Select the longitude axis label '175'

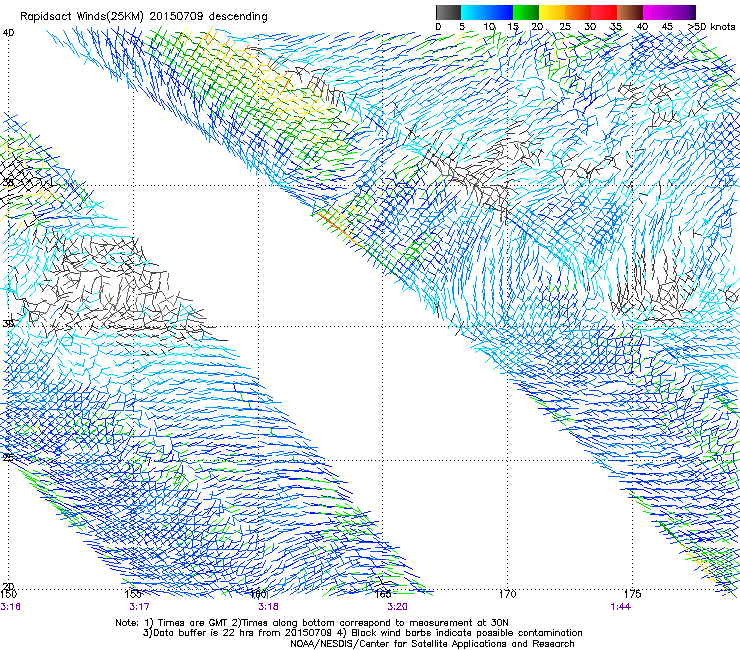click(x=632, y=594)
